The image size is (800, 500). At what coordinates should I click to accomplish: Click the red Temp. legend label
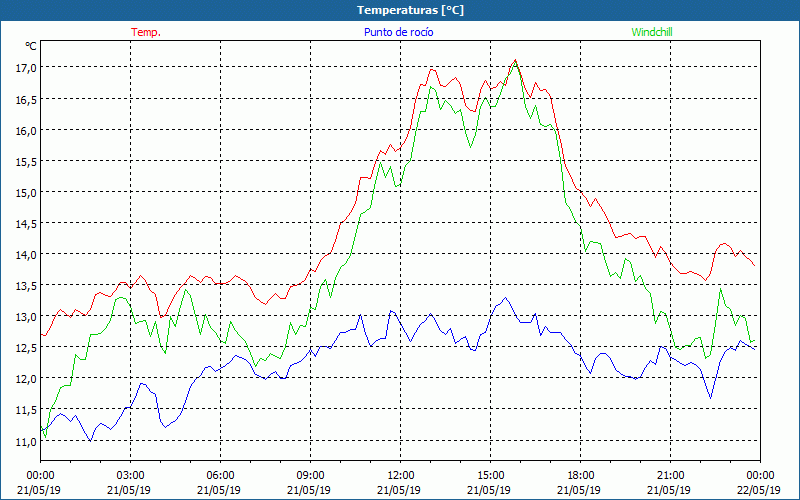(x=146, y=32)
